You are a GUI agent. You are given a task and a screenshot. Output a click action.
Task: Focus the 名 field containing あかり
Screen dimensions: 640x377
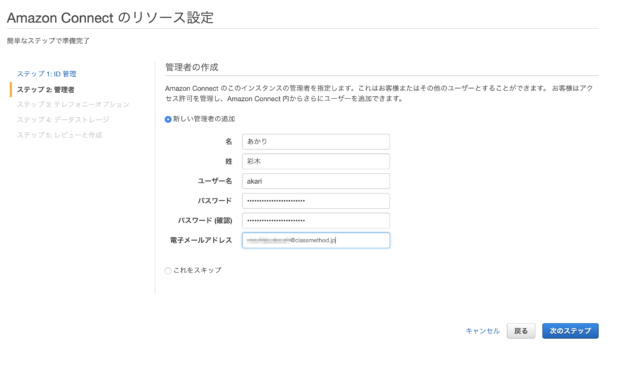(x=316, y=142)
